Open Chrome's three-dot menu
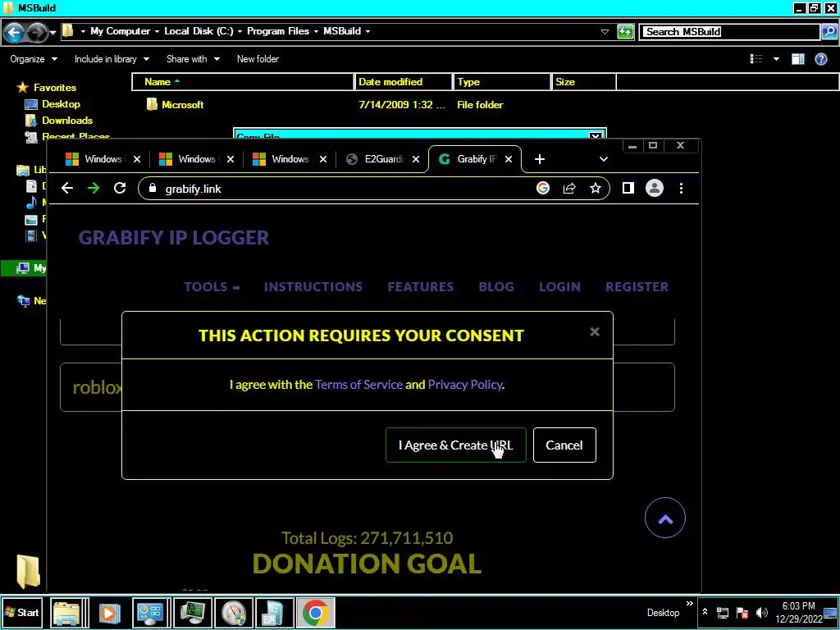The image size is (840, 630). [x=681, y=188]
